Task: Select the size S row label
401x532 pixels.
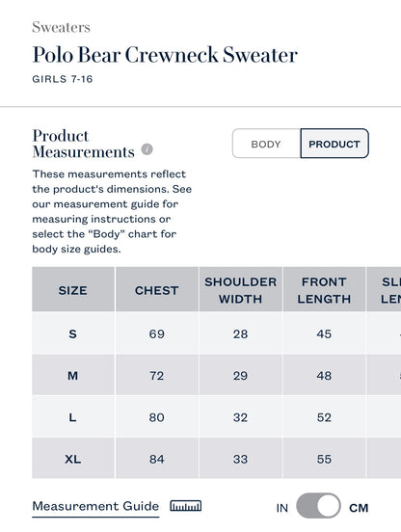Action: [x=73, y=333]
